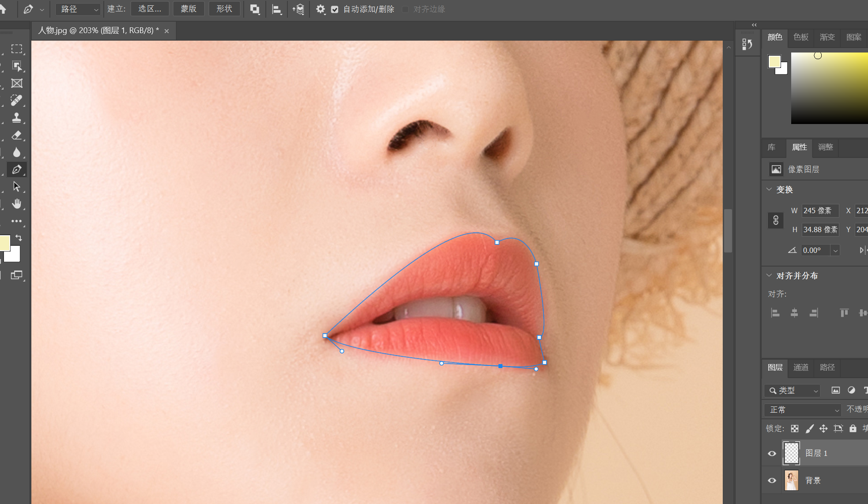
Task: Collapse the 变换 section
Action: 769,189
